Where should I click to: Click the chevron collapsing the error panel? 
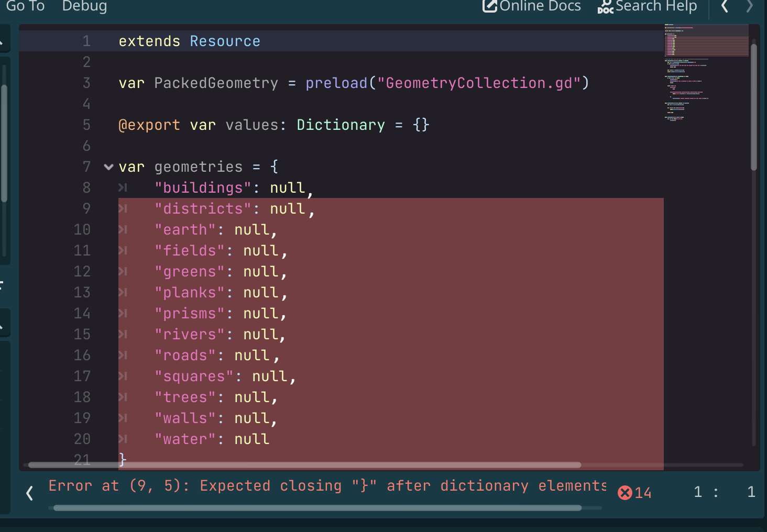[x=29, y=493]
